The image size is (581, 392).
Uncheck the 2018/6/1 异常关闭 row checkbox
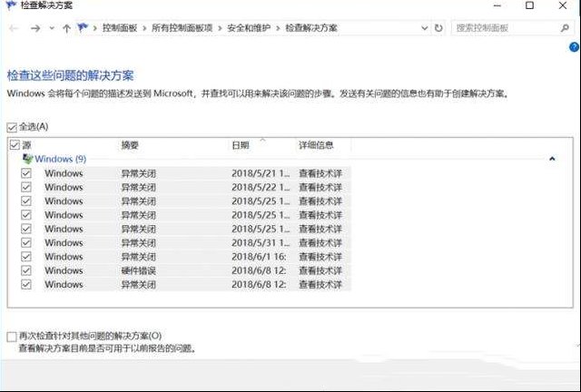tap(26, 257)
